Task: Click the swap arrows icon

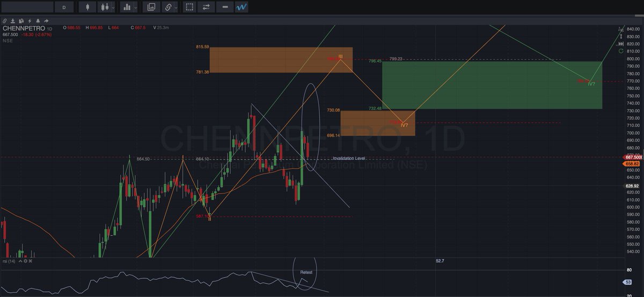Action: (206, 7)
